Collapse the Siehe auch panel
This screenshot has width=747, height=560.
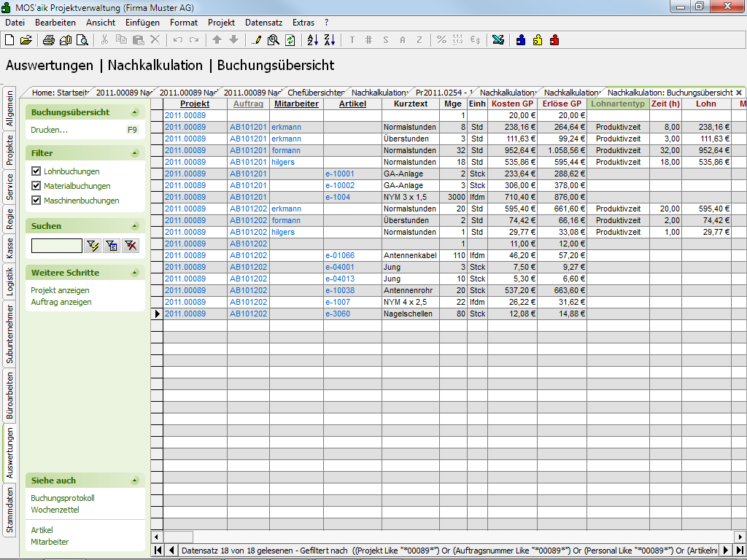135,481
